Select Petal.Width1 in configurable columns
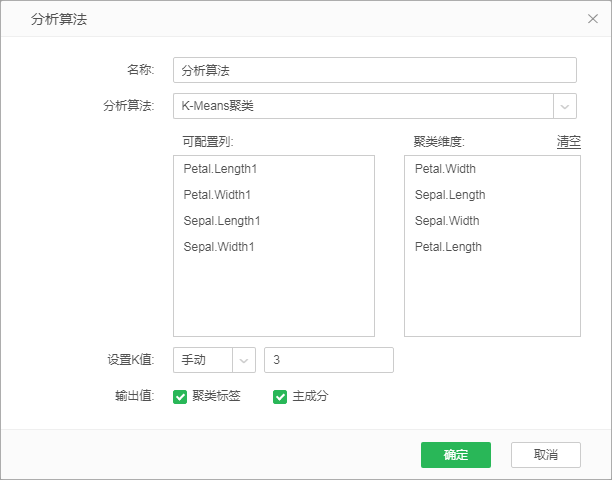The height and width of the screenshot is (480, 612). [217, 195]
